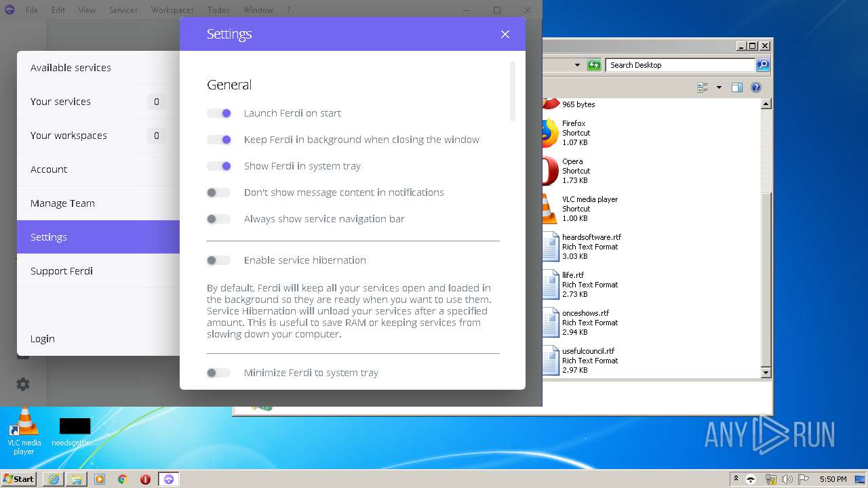This screenshot has width=868, height=488.
Task: Open the gear settings icon in Ferdi sidebar
Action: [23, 384]
